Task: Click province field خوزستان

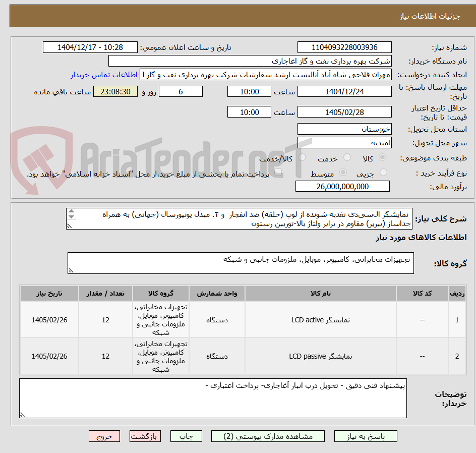Action: pyautogui.click(x=344, y=129)
